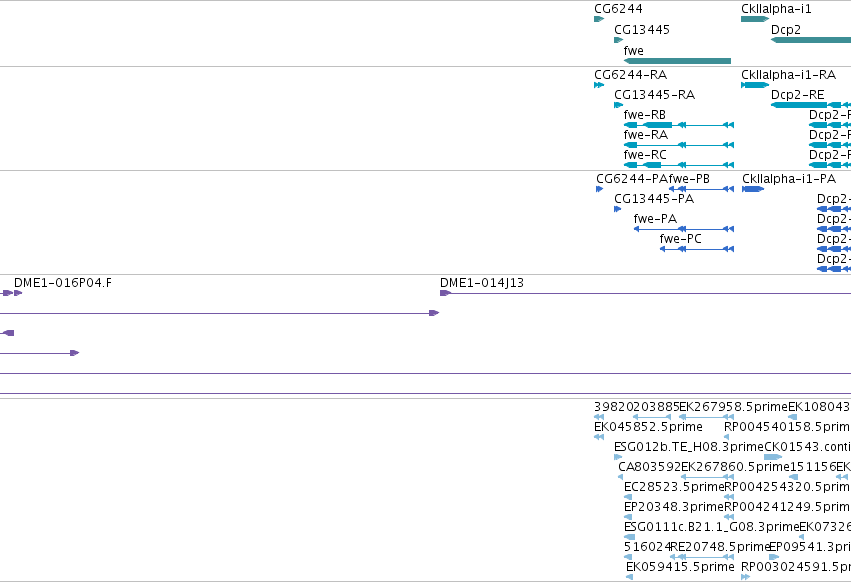Click the CG13445 gene label
This screenshot has height=582, width=851.
(642, 30)
